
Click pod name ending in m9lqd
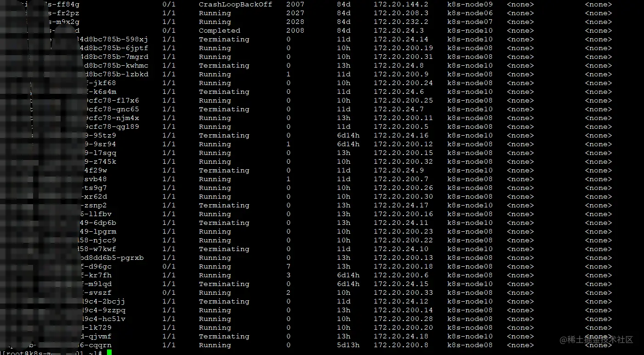pos(96,284)
